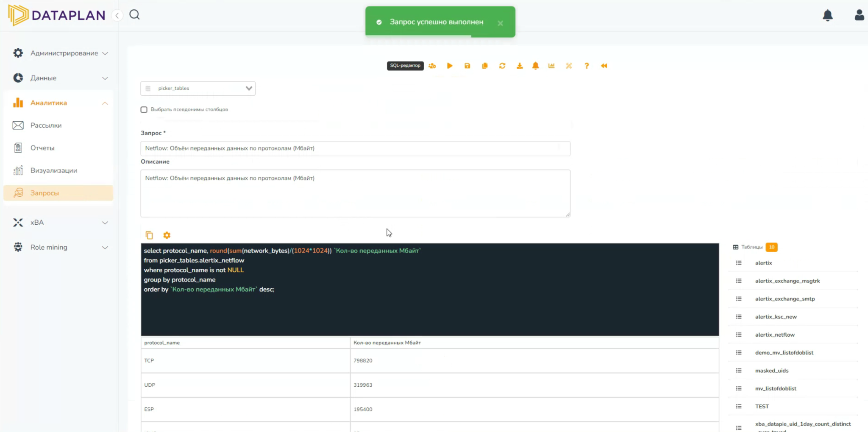
Task: Click the ESP cell in results
Action: 245,409
